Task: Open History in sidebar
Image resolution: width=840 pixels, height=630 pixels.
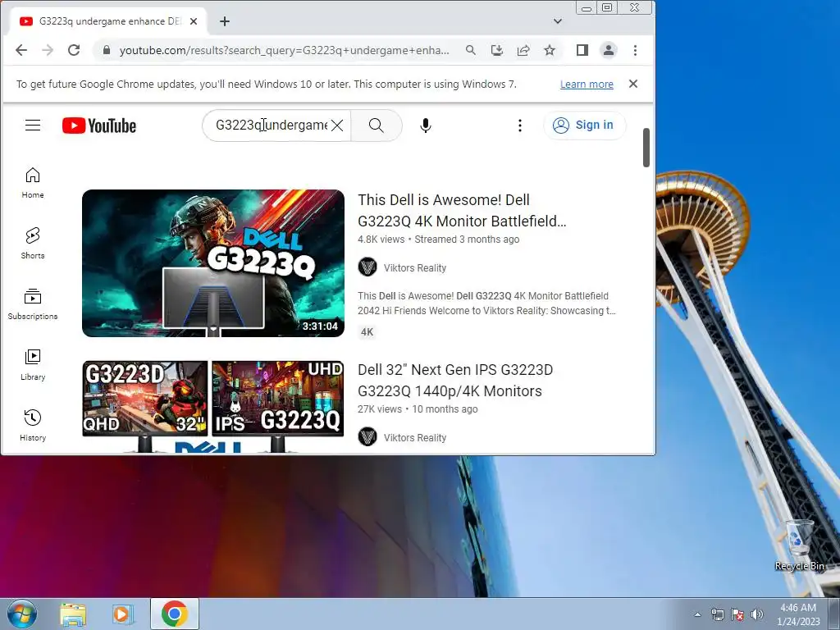Action: pos(33,426)
